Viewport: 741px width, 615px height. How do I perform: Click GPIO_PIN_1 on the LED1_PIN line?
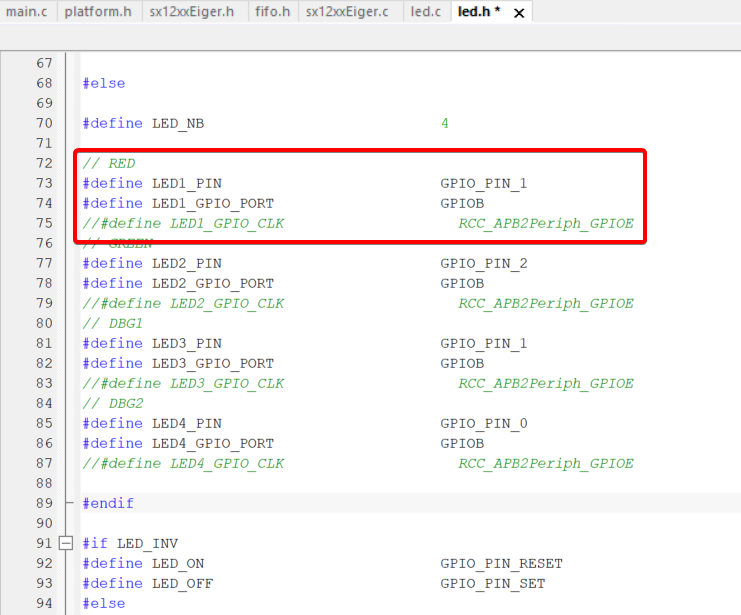[x=483, y=183]
